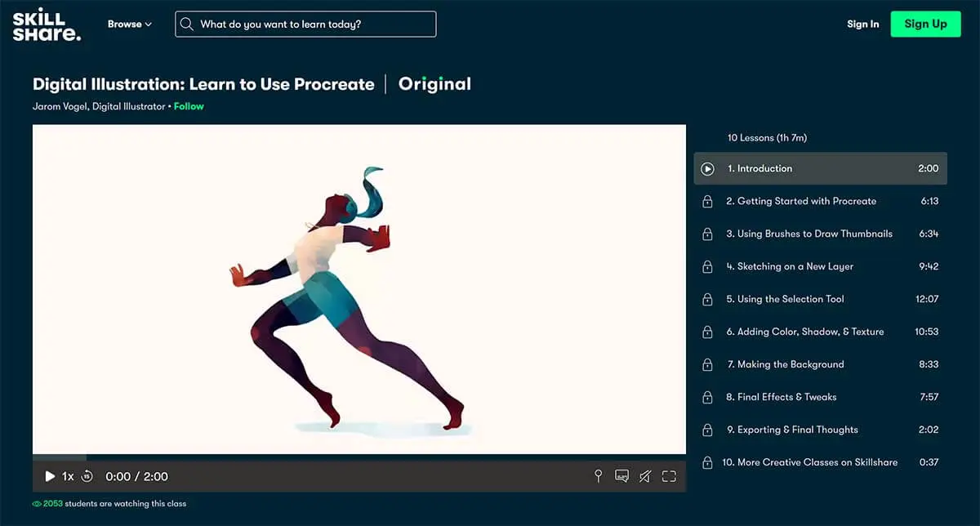The image size is (980, 526).
Task: Click lock icon for Exporting & Final Thoughts
Action: [708, 430]
